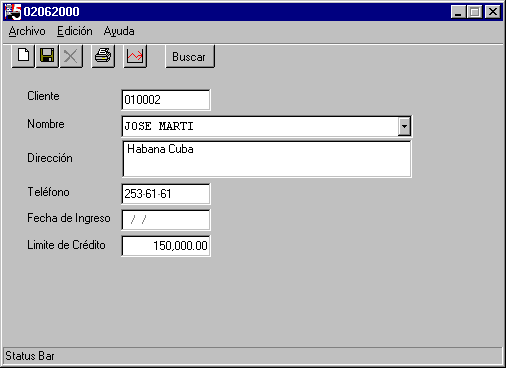This screenshot has width=506, height=368.
Task: Click the Limite de Crédito label
Action: [66, 245]
